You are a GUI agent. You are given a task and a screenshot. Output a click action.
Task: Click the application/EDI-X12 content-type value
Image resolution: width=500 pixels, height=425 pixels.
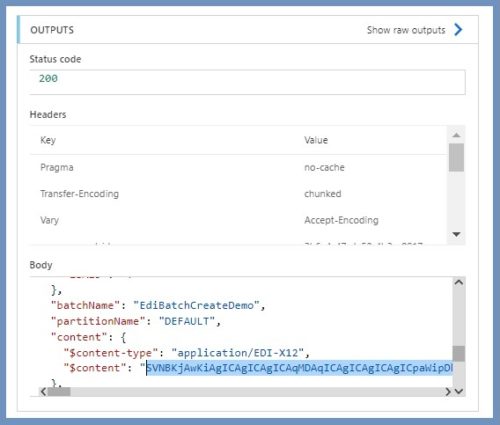point(238,353)
